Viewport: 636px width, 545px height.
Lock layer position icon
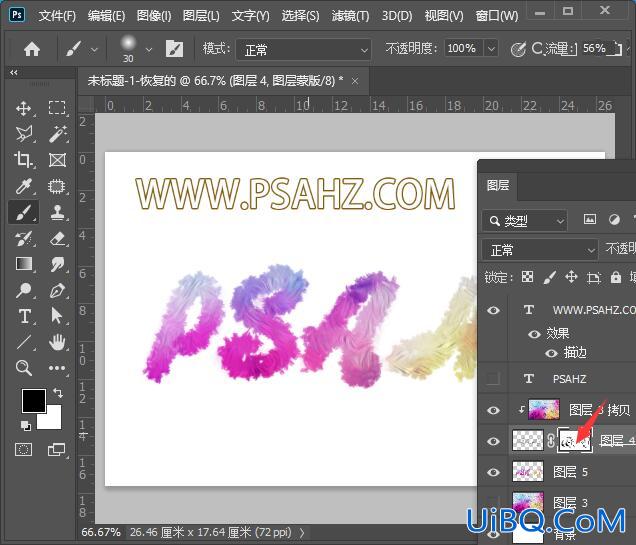(x=571, y=277)
